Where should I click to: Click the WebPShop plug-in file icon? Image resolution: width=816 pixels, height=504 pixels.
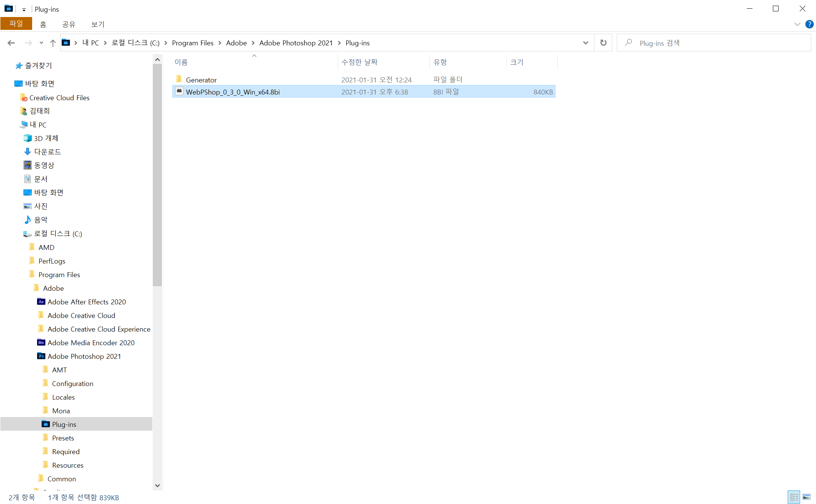coord(179,91)
